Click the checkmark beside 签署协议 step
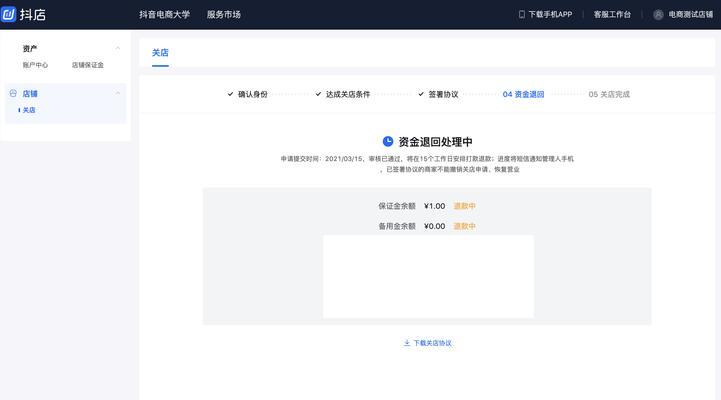 coord(421,94)
